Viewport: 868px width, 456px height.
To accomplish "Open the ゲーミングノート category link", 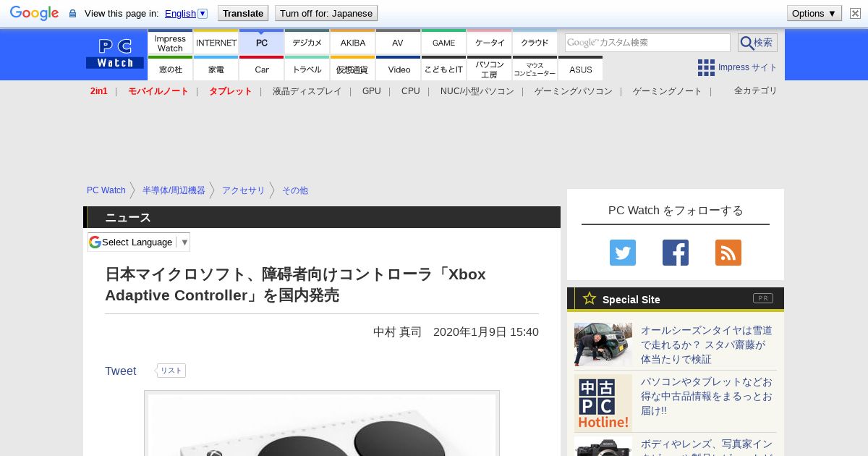I will (668, 91).
